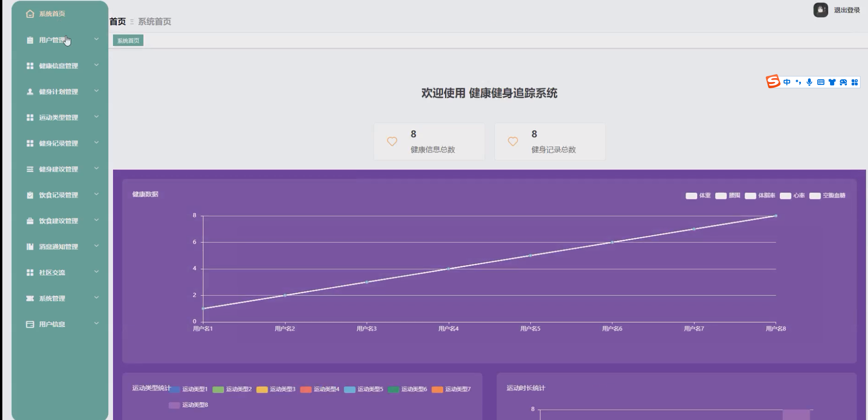Viewport: 868px width, 420px height.
Task: Expand the 消息通知管理 chevron arrow
Action: (x=97, y=245)
